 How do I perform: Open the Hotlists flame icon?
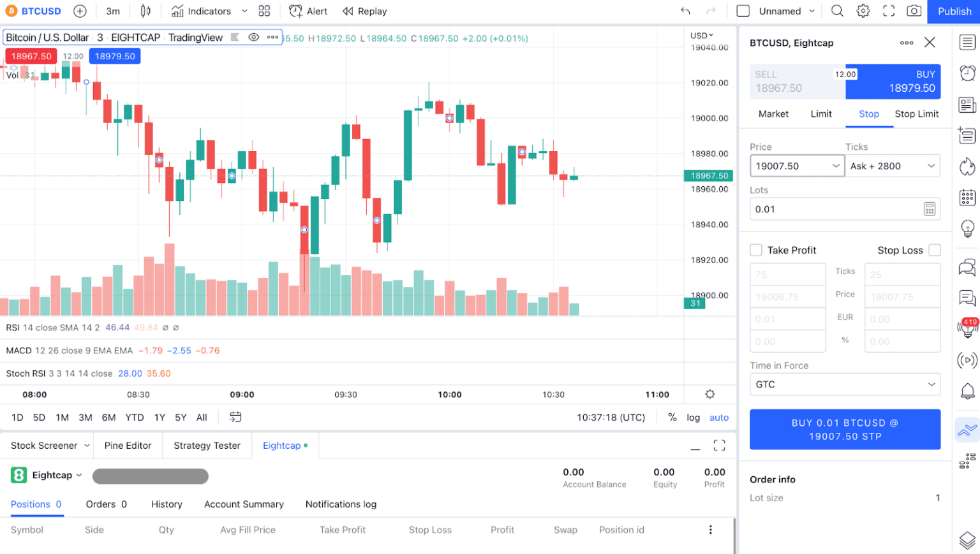click(967, 166)
